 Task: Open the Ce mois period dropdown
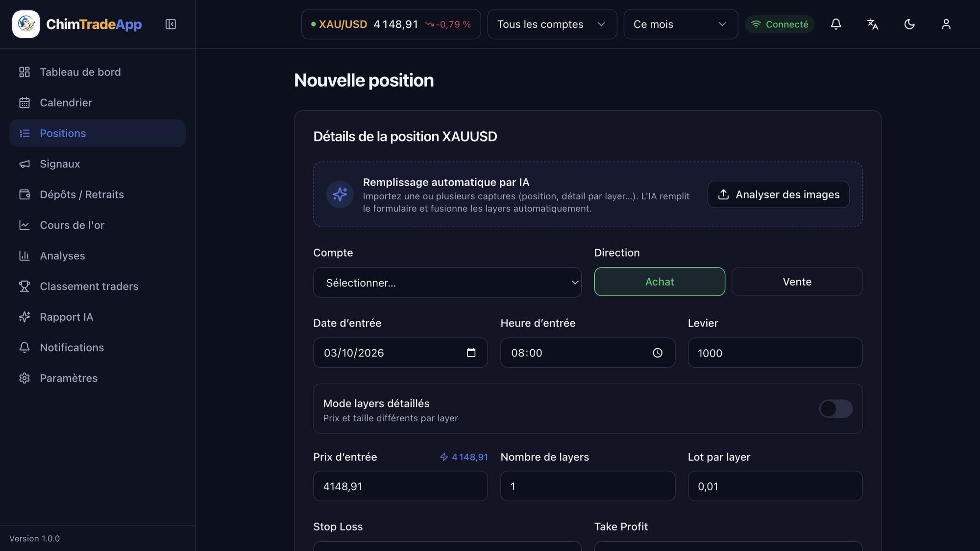(x=681, y=24)
